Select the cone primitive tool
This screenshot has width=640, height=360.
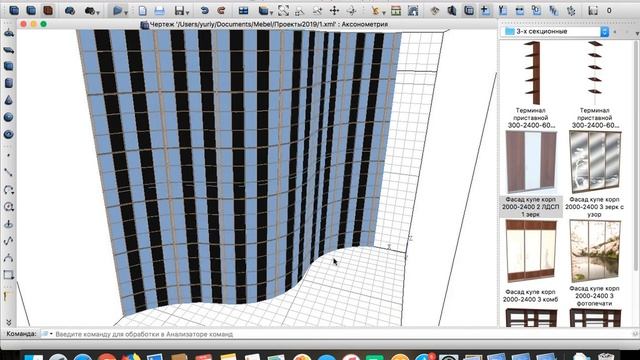(x=9, y=100)
